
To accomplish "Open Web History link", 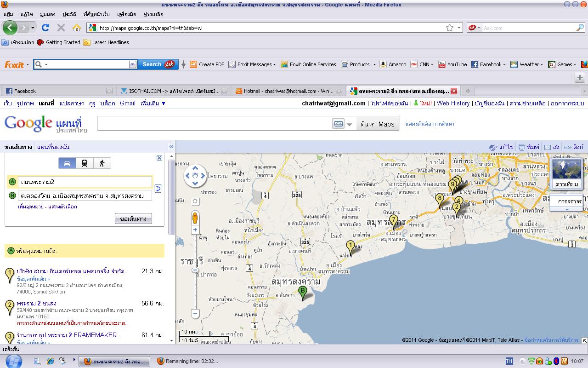I will click(453, 103).
